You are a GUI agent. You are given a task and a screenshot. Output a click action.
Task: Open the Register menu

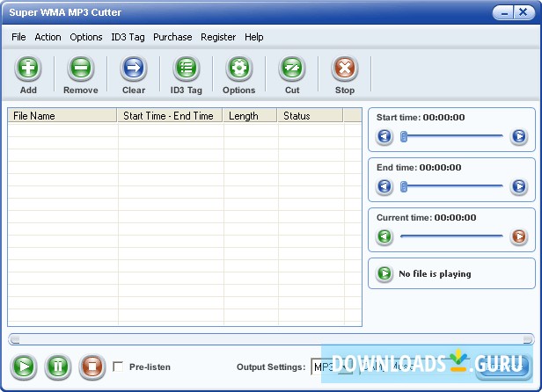[x=218, y=37]
